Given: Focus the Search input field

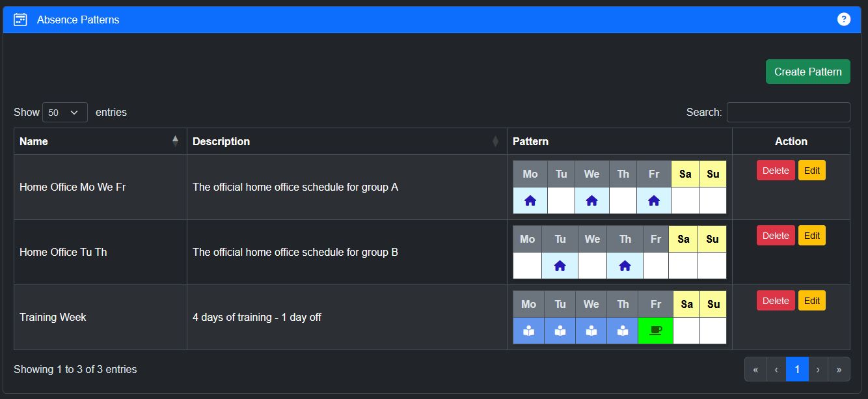Looking at the screenshot, I should [788, 113].
